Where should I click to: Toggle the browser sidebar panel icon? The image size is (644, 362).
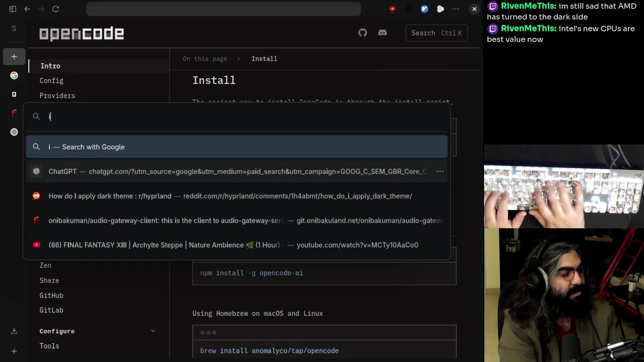pos(13,9)
